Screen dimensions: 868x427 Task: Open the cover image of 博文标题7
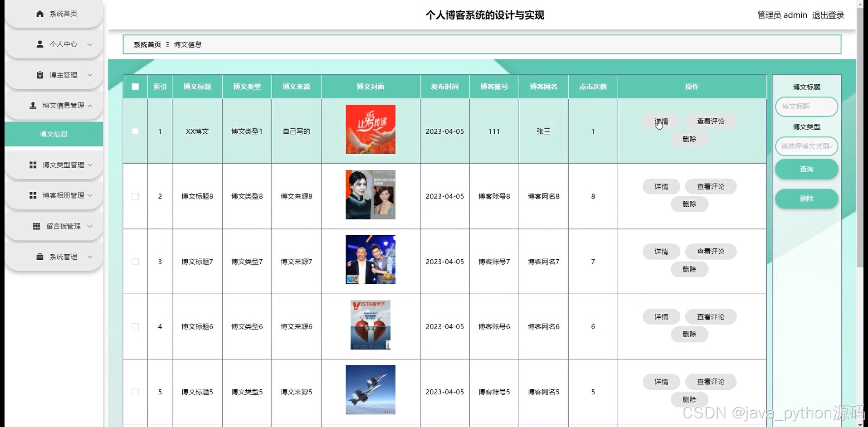coord(371,260)
